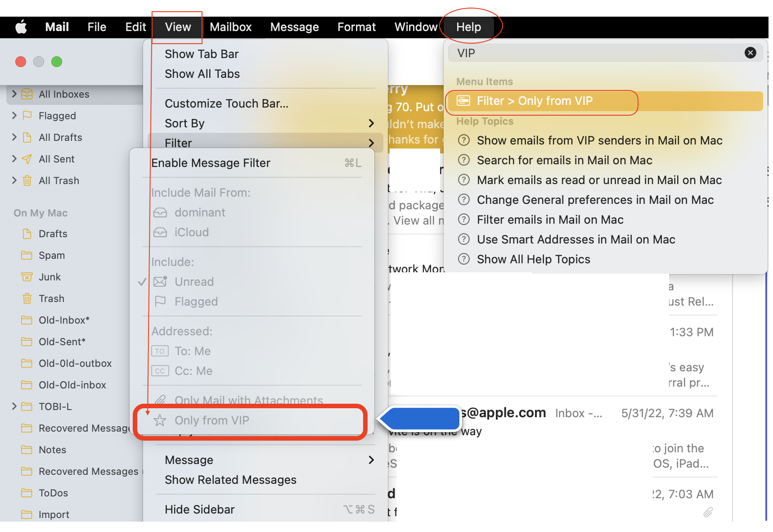Click the Notes folder icon
773x532 pixels.
point(27,450)
